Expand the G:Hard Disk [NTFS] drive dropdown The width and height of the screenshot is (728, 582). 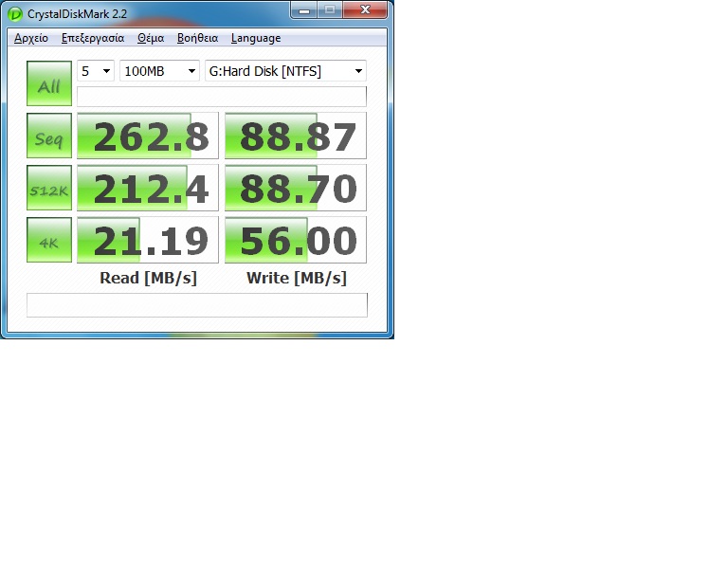pos(285,71)
